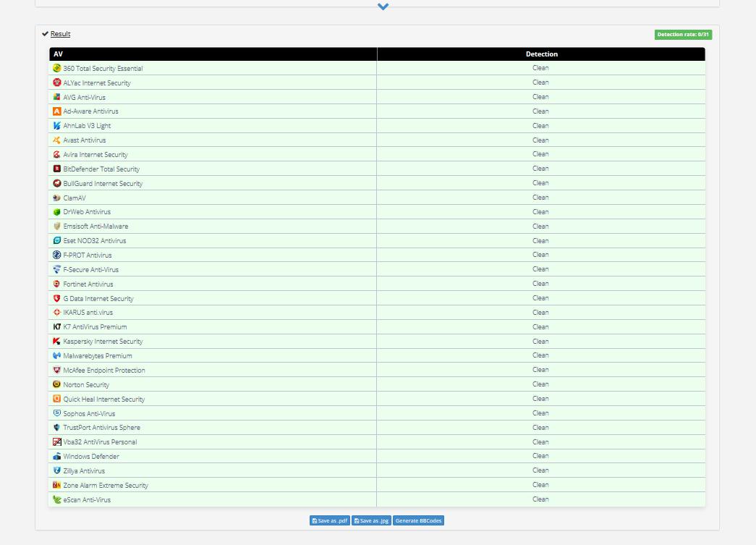Click the BitDefender Total Security name text
The width and height of the screenshot is (756, 545).
click(101, 169)
